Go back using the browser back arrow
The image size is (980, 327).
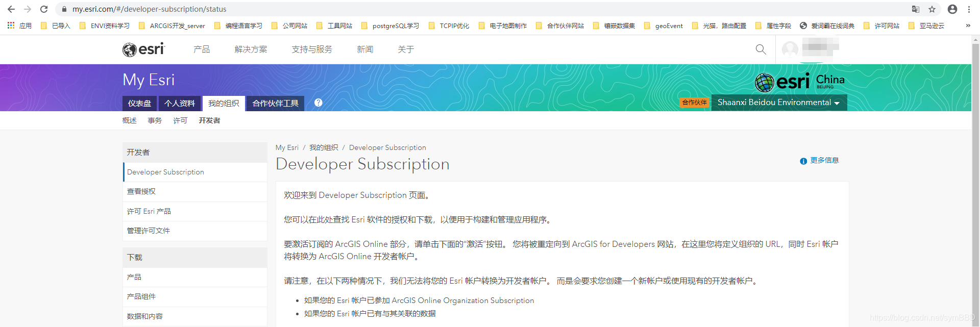(11, 9)
